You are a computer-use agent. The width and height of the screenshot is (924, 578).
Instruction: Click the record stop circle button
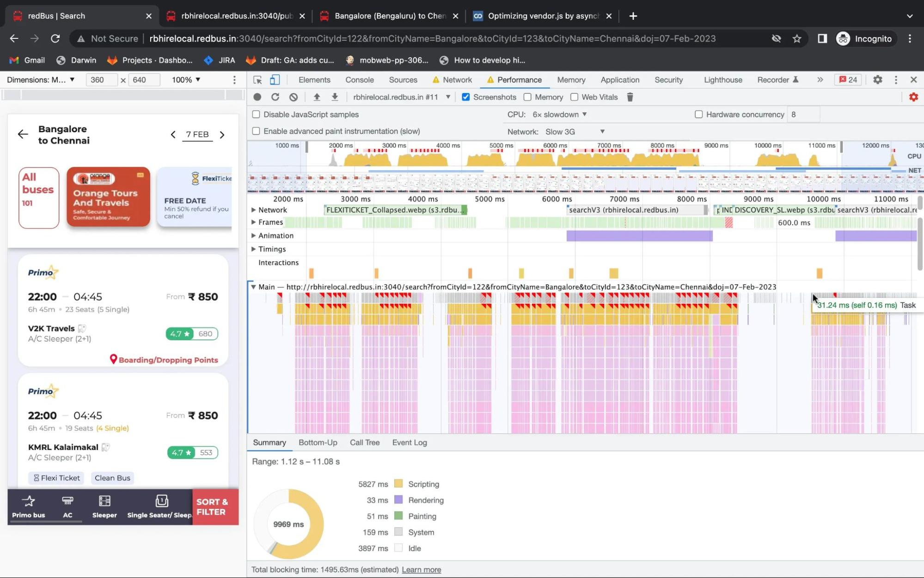pos(257,97)
